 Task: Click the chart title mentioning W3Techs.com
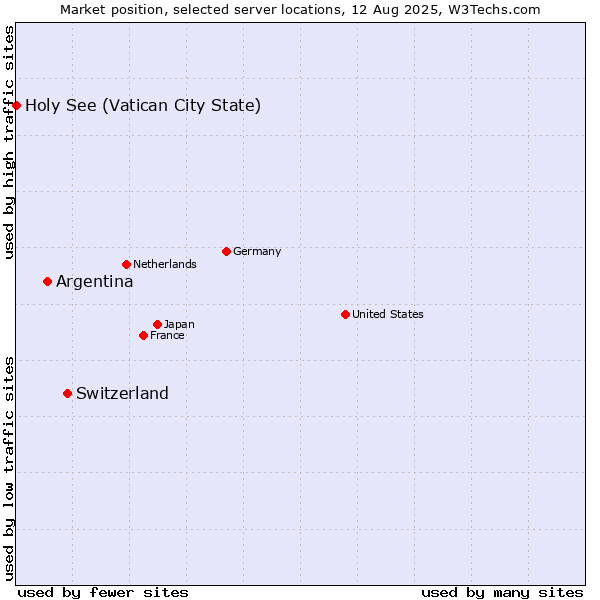click(x=300, y=10)
